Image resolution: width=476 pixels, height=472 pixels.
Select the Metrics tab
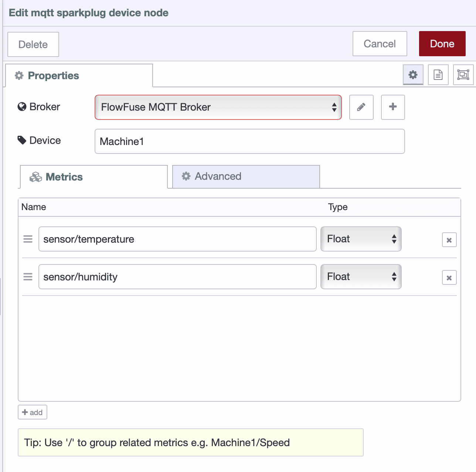point(64,177)
